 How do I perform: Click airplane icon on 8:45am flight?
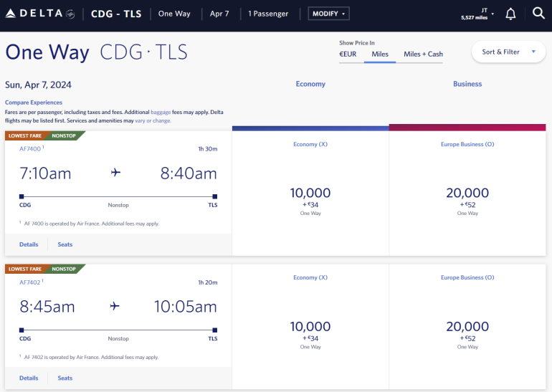click(115, 306)
